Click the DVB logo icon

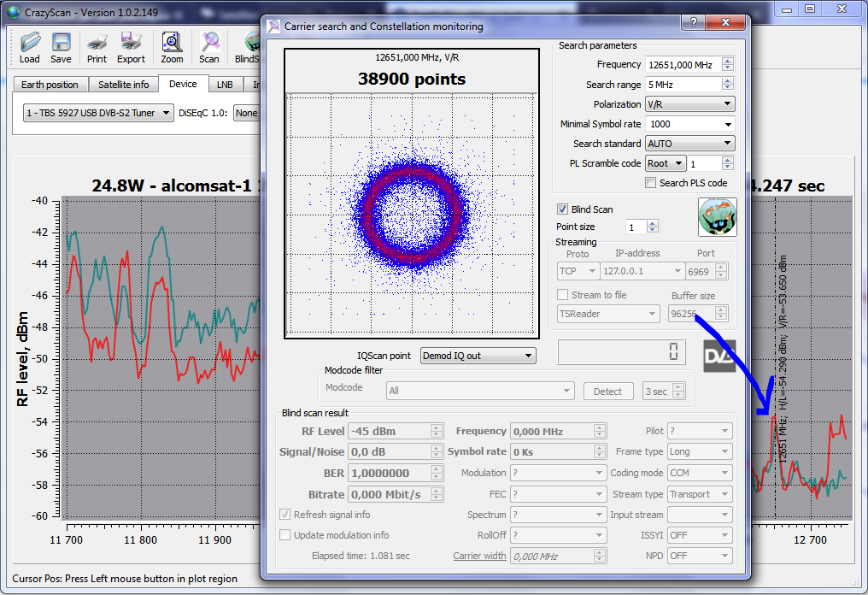click(x=719, y=356)
